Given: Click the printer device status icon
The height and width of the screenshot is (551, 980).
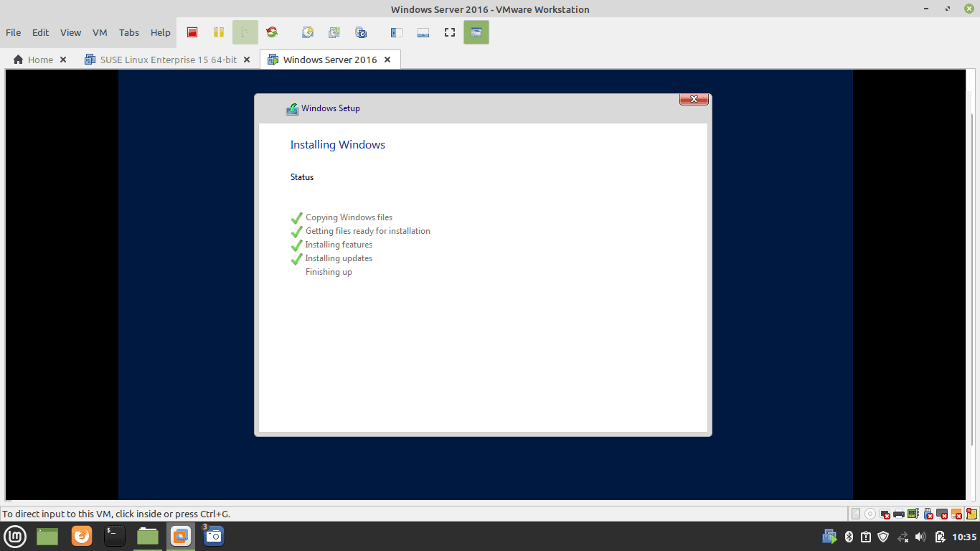Looking at the screenshot, I should (899, 514).
